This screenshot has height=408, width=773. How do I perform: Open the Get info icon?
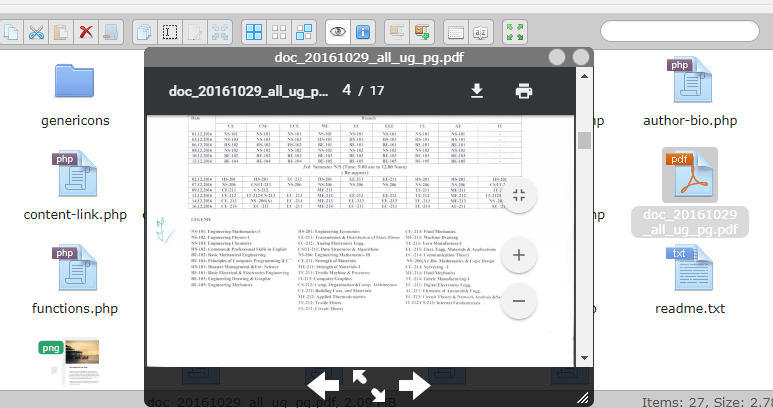pos(363,33)
